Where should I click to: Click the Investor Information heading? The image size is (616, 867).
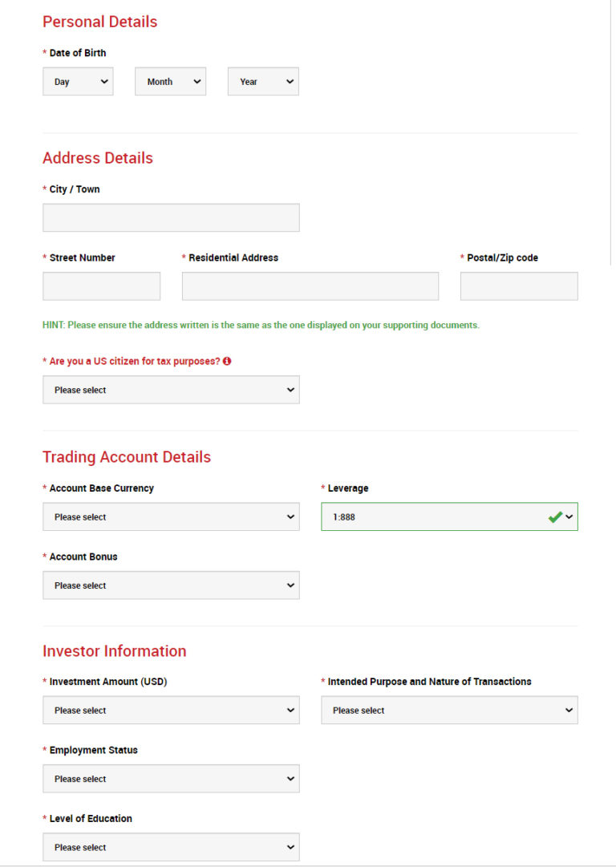114,650
